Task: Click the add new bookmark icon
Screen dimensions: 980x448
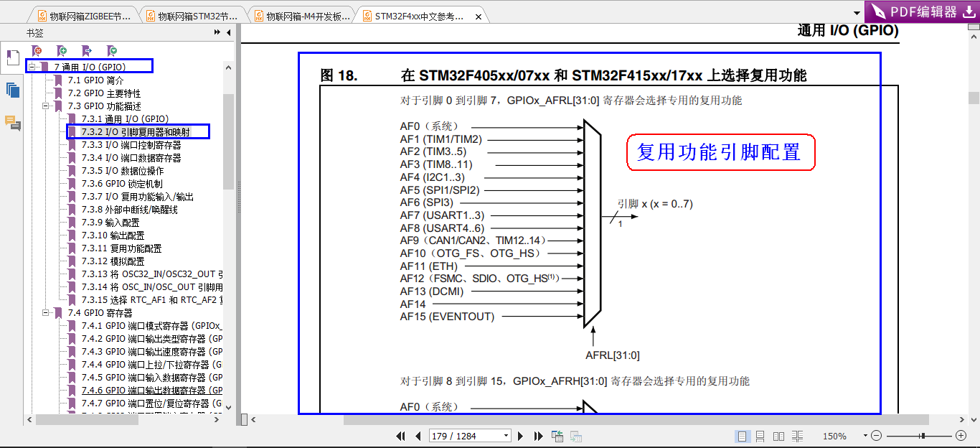Action: (62, 51)
